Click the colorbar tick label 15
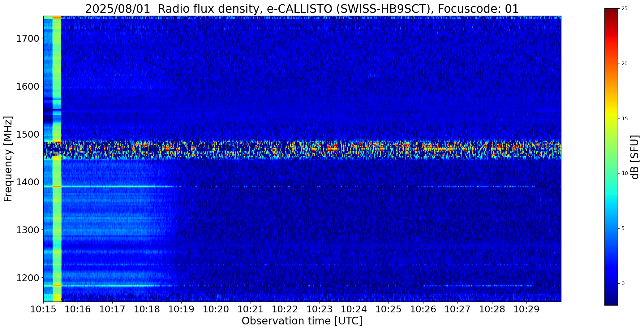Image resolution: width=644 pixels, height=330 pixels. 624,118
